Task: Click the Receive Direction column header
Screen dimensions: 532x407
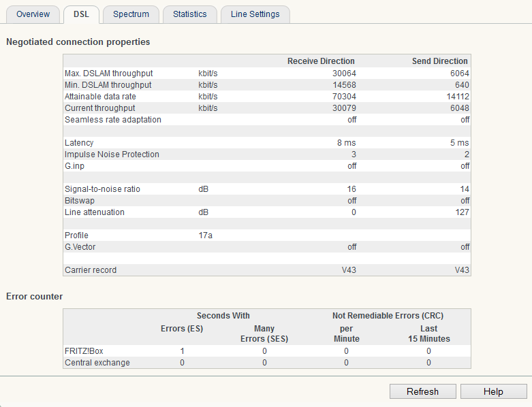Action: pos(321,61)
